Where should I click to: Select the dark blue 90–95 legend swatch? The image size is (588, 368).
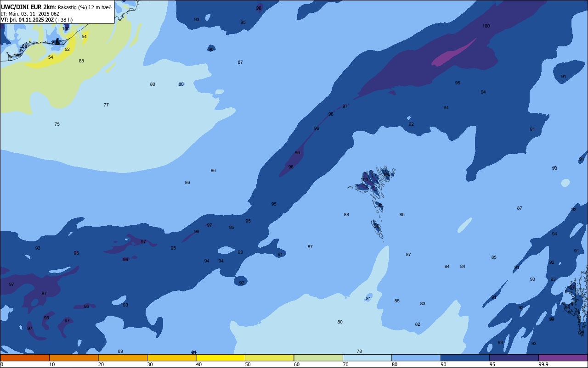(x=465, y=357)
